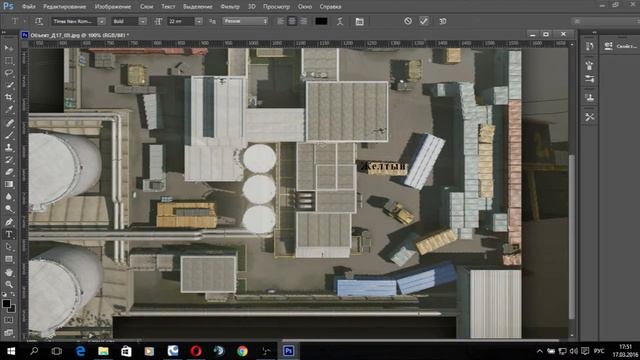
Task: Toggle Quick Mask mode
Action: (9, 320)
